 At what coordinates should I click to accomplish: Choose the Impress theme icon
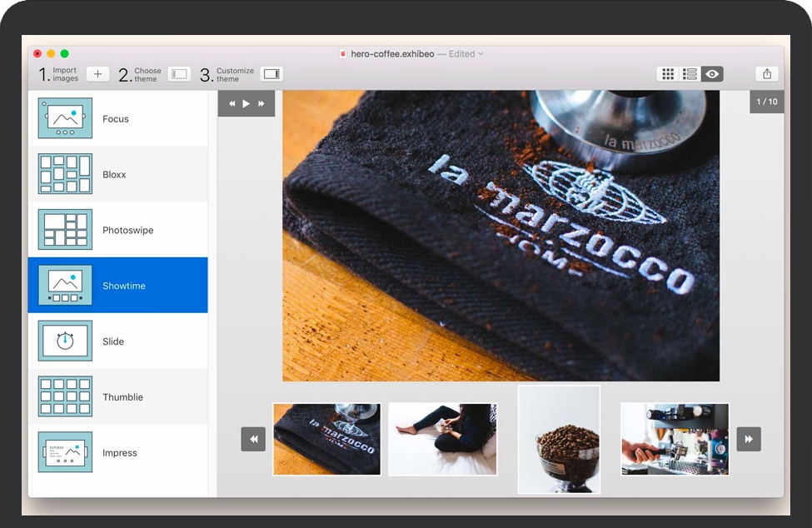(65, 453)
